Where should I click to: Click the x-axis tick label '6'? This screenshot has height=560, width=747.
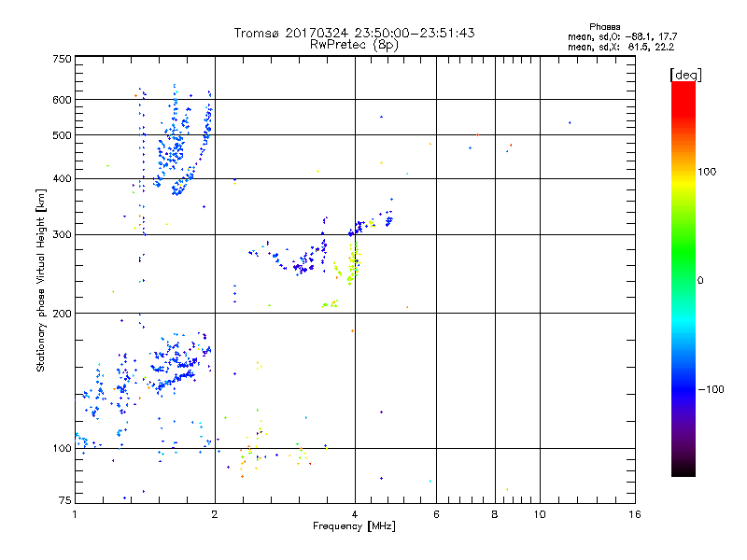(x=436, y=514)
